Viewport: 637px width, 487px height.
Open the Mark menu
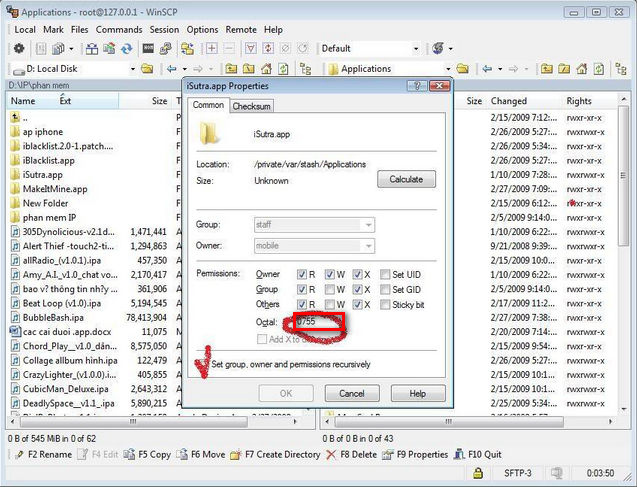53,30
